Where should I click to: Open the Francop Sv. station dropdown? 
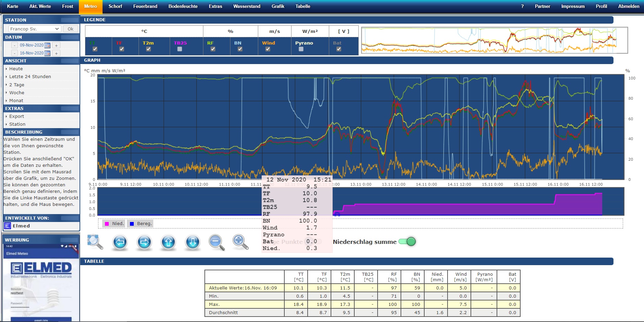click(x=35, y=29)
